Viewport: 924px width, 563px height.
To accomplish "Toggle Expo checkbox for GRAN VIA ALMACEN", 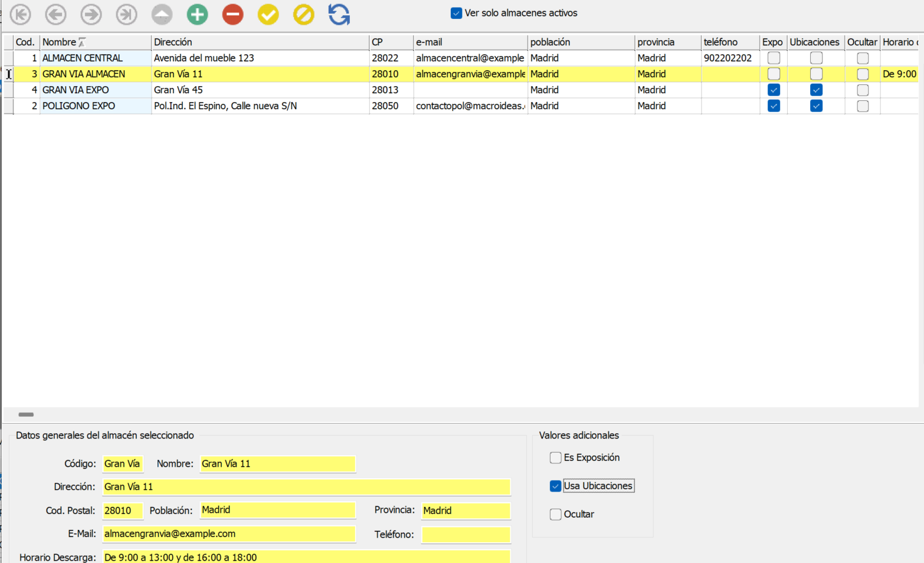I will [774, 74].
